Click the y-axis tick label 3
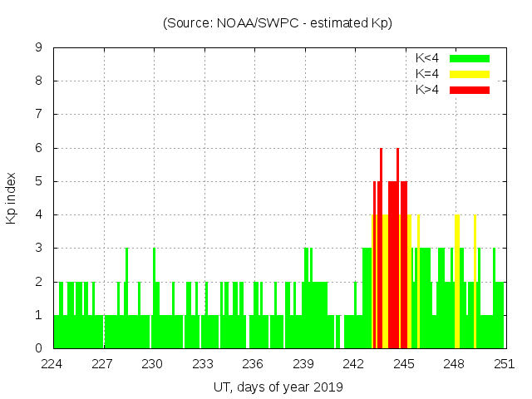532x399 pixels. (x=38, y=249)
